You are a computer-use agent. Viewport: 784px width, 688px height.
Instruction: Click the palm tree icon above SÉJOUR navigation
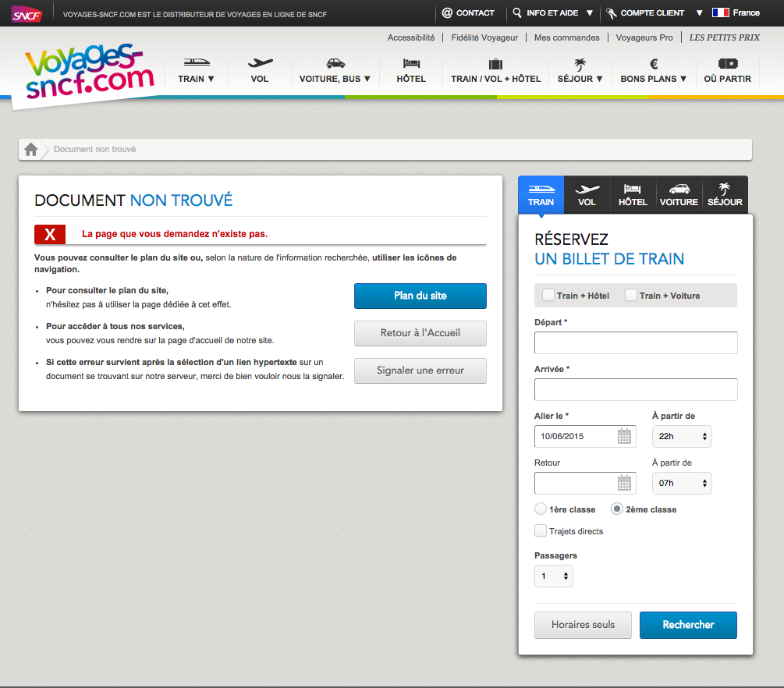580,65
